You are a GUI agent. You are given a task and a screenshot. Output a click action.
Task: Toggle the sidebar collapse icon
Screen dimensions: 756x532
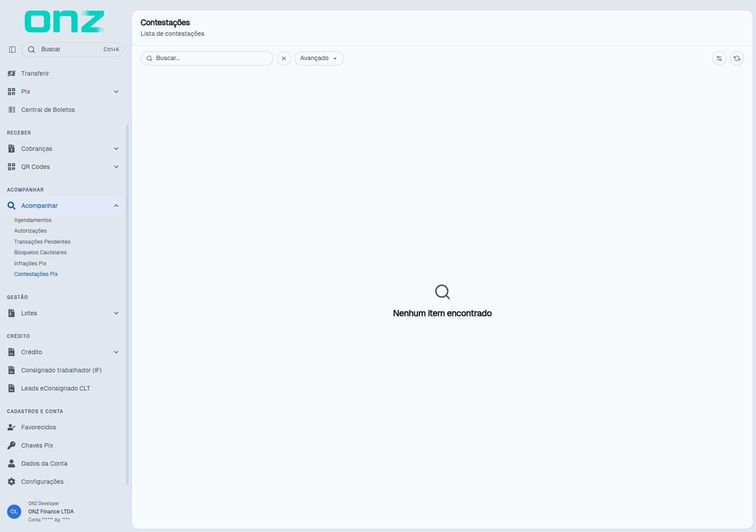12,50
